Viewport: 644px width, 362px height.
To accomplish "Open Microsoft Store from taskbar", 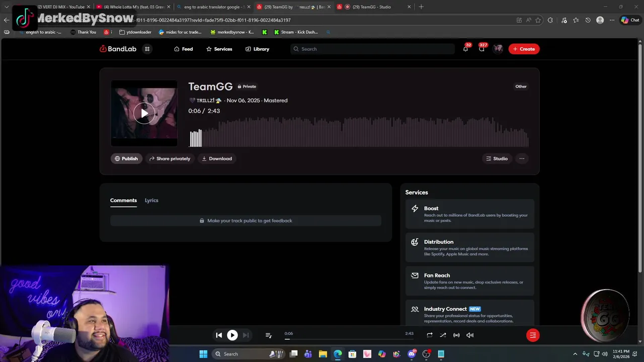I will pos(353,354).
